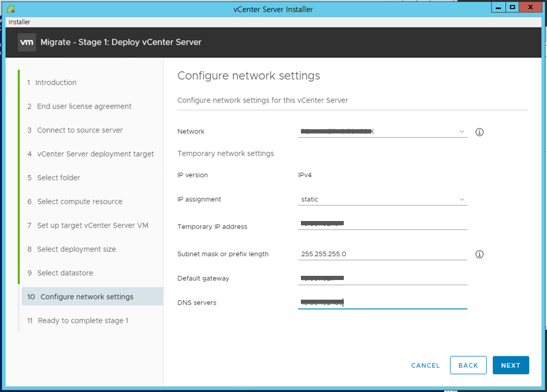Click the Network field info icon
The image size is (547, 392).
479,132
